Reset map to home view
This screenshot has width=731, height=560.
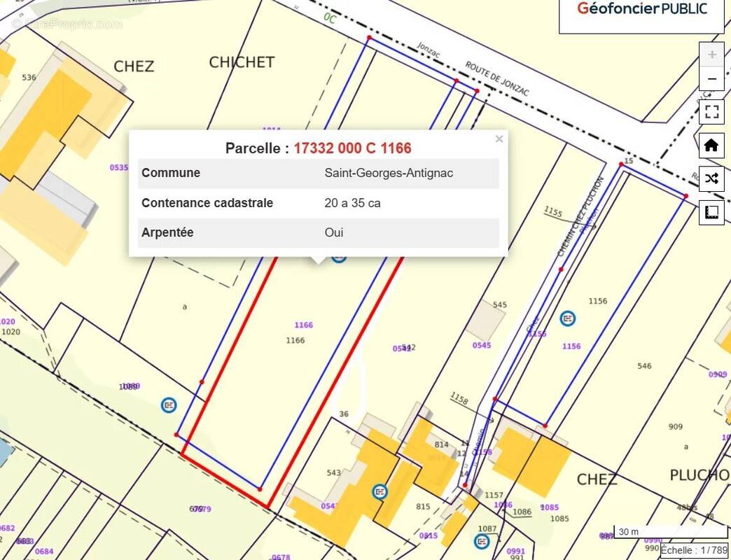click(711, 146)
